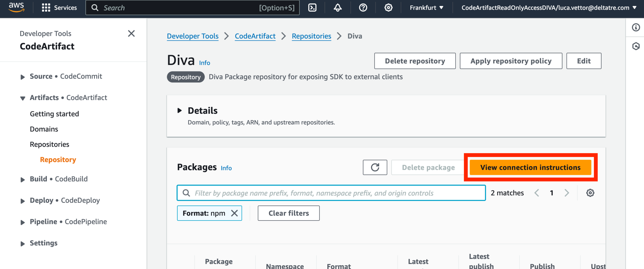Go to Repositories breadcrumb
Image resolution: width=644 pixels, height=269 pixels.
(311, 36)
